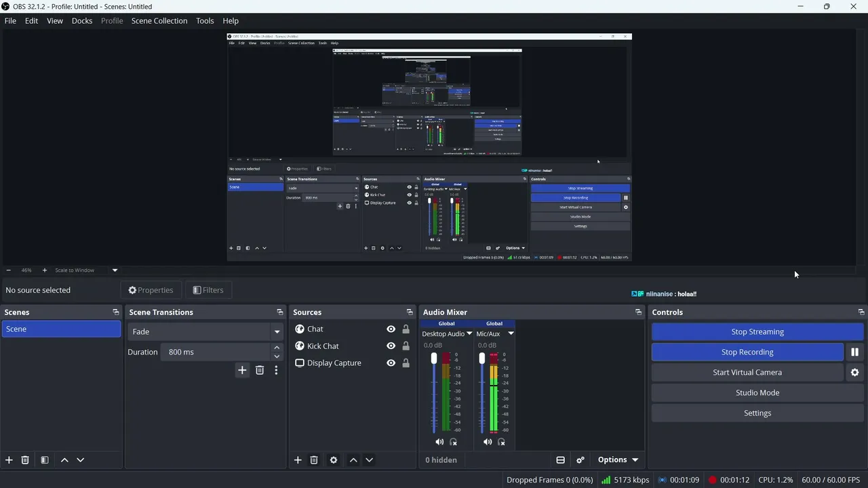Viewport: 868px width, 488px height.
Task: Open audio mixer Options dropdown
Action: click(618, 460)
